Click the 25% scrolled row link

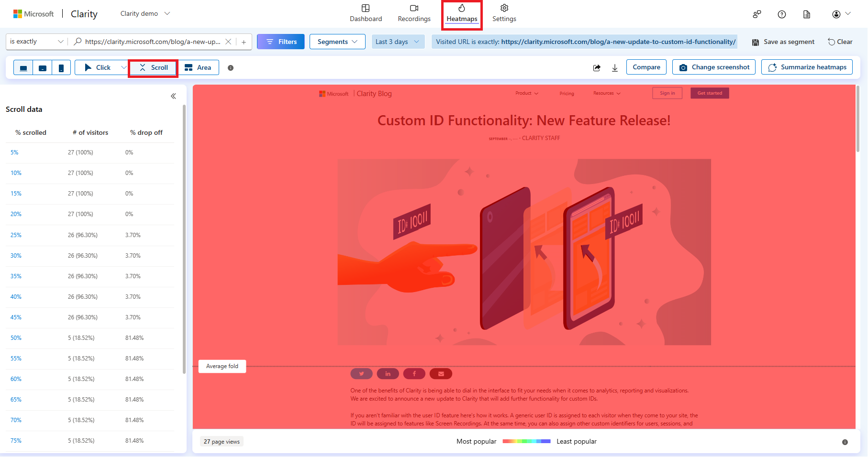[16, 235]
